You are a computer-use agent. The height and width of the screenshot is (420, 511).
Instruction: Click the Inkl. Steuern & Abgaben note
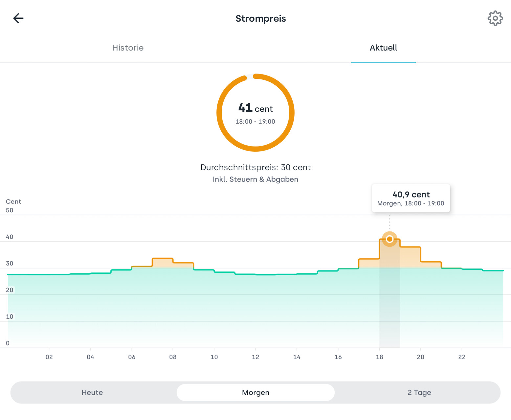coord(255,179)
